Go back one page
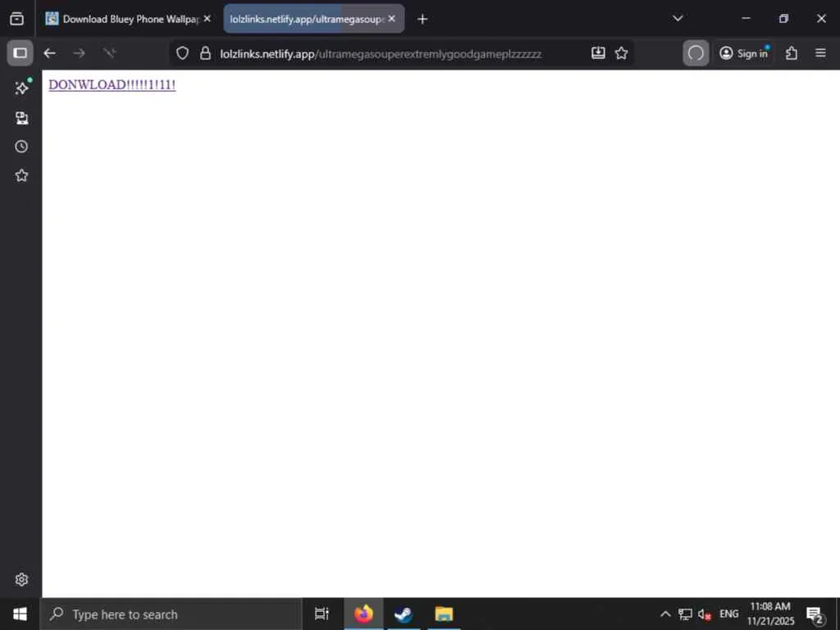The width and height of the screenshot is (840, 630). (x=50, y=53)
